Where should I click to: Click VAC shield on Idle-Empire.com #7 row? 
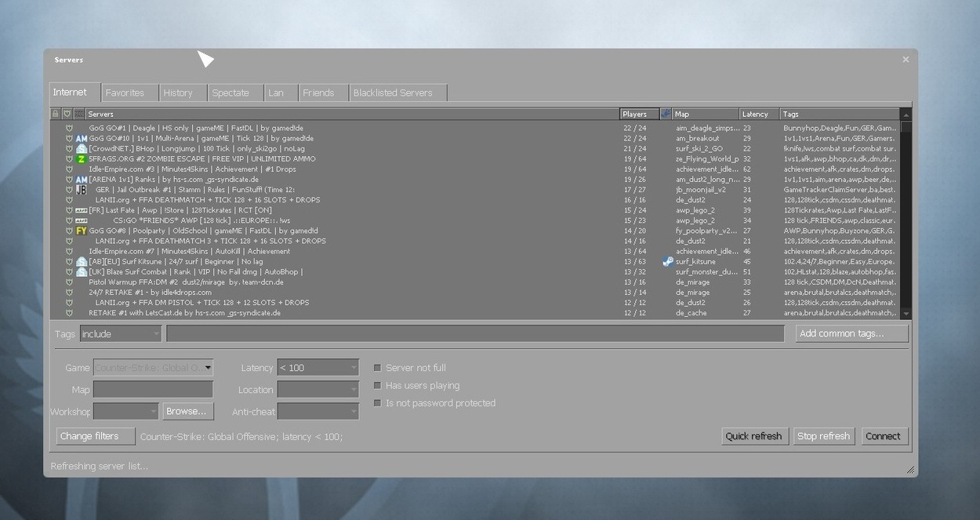69,251
